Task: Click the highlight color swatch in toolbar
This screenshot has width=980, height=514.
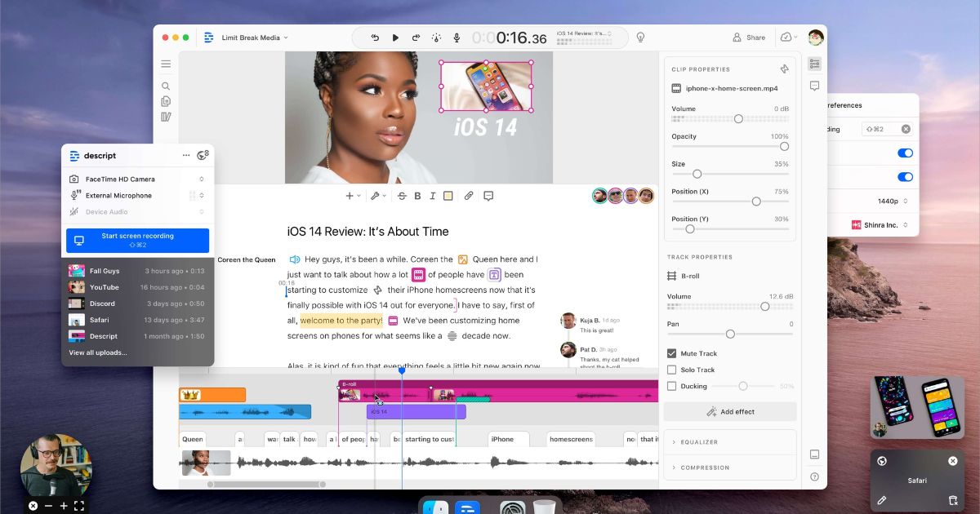Action: coord(448,196)
